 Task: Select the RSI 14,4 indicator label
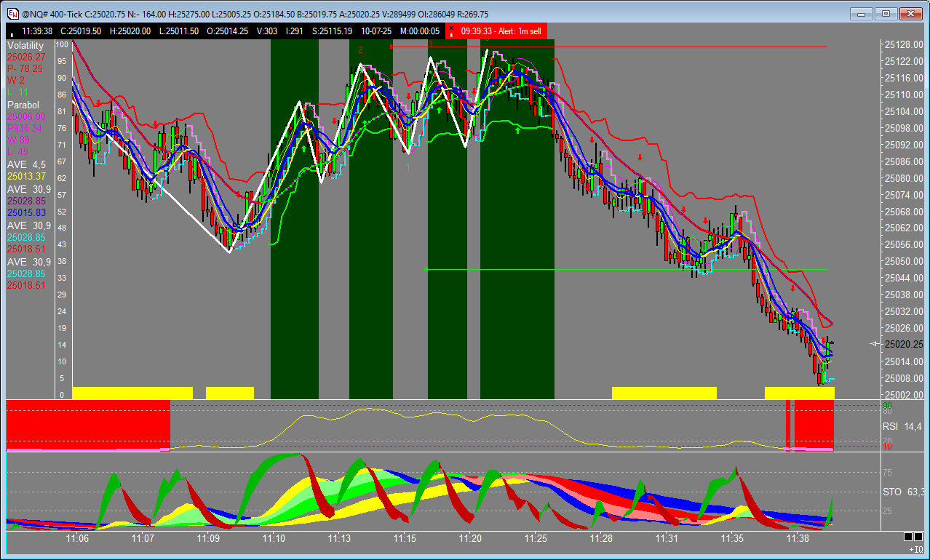[903, 426]
